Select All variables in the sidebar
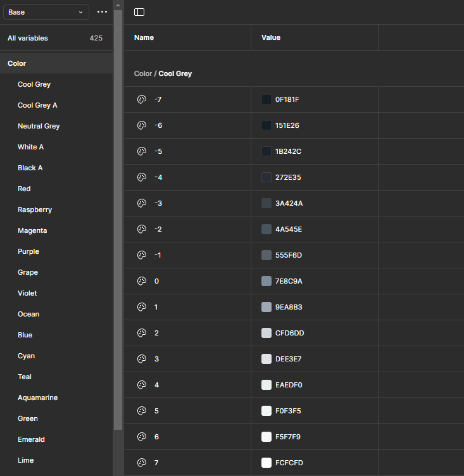The width and height of the screenshot is (464, 476). click(x=56, y=38)
